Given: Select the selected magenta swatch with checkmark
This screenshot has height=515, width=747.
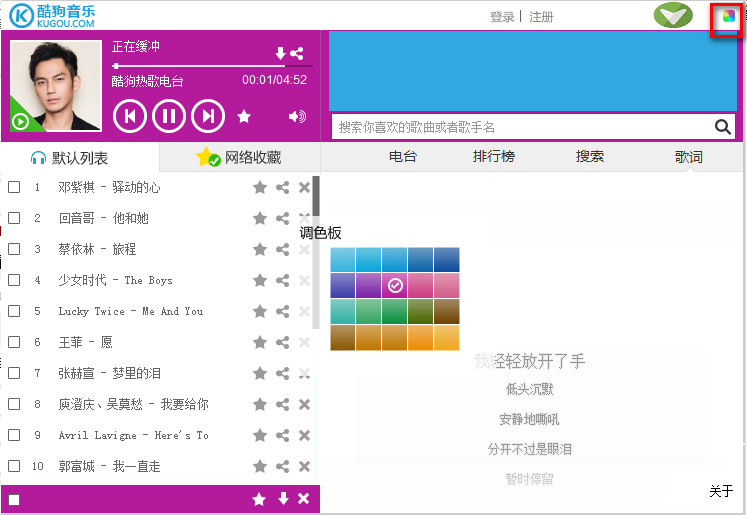Looking at the screenshot, I should 395,285.
